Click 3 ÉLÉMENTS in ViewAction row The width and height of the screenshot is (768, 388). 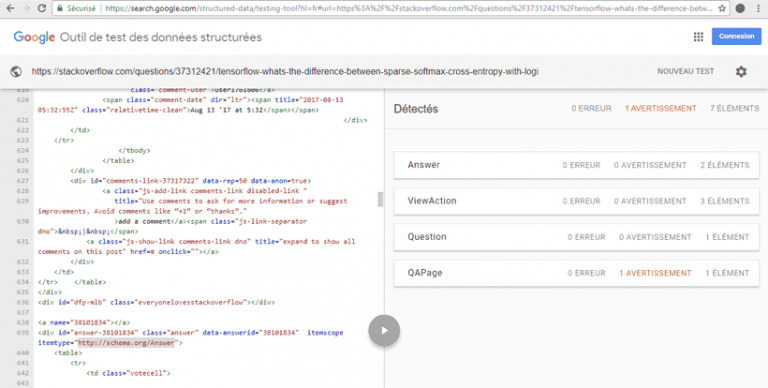pyautogui.click(x=724, y=201)
